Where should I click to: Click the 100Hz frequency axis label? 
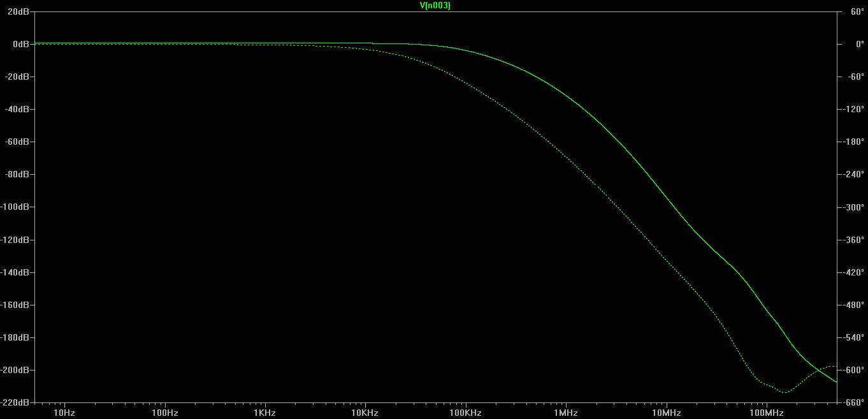[164, 413]
